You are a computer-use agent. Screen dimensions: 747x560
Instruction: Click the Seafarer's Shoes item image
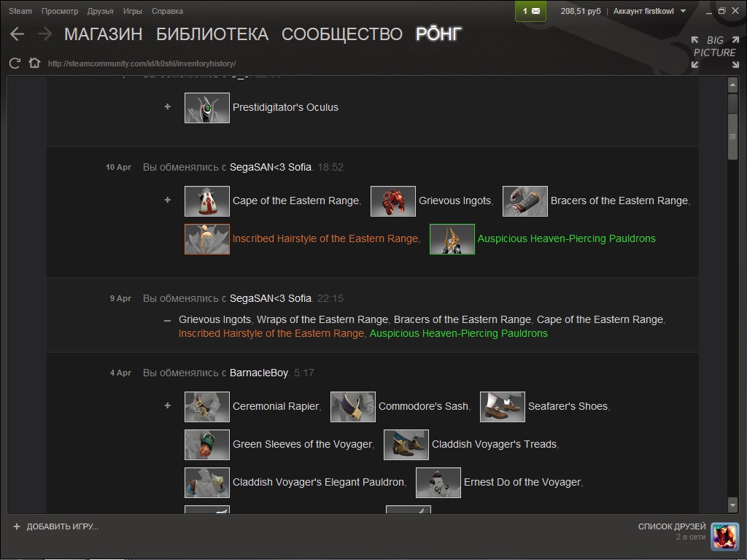tap(502, 407)
